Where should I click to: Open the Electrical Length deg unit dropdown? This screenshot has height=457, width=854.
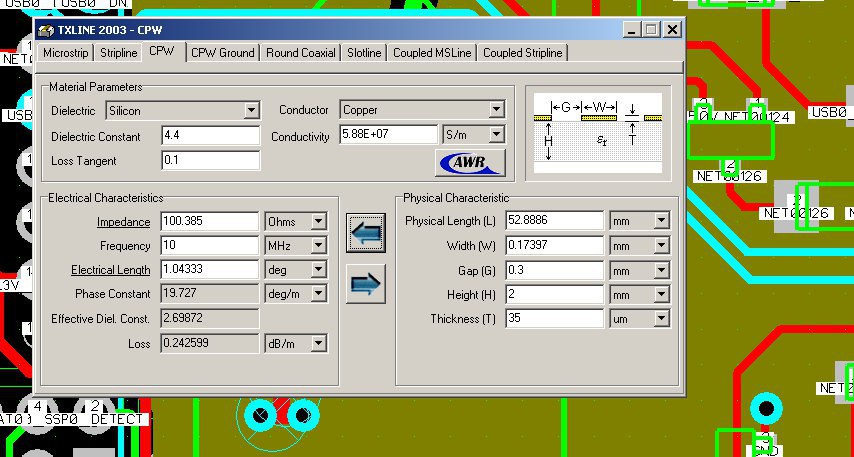point(319,270)
